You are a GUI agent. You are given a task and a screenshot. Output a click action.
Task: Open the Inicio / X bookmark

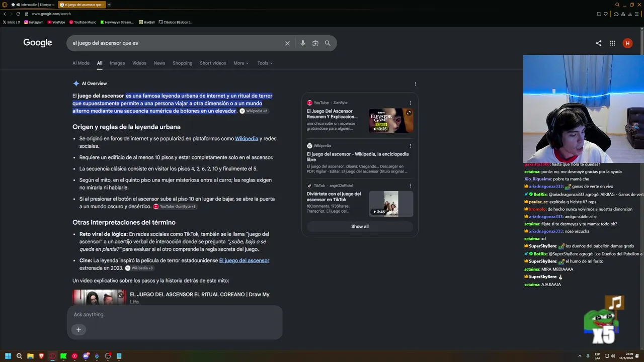12,22
